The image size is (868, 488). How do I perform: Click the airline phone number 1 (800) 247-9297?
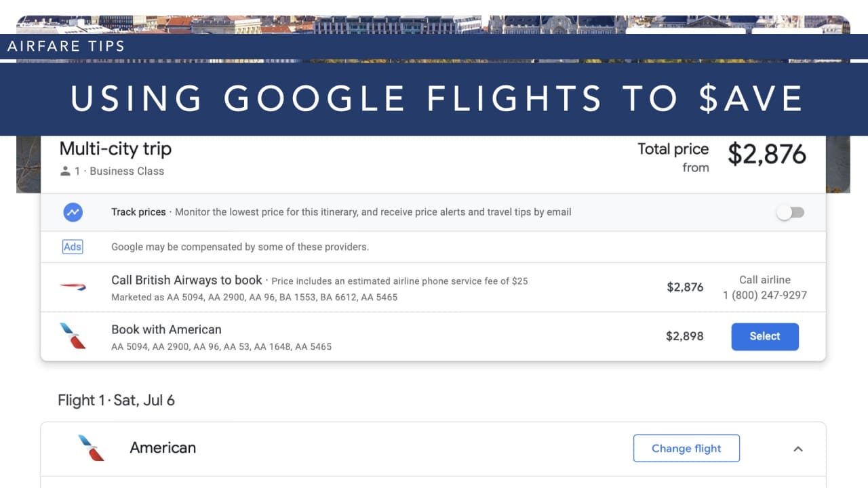coord(765,295)
